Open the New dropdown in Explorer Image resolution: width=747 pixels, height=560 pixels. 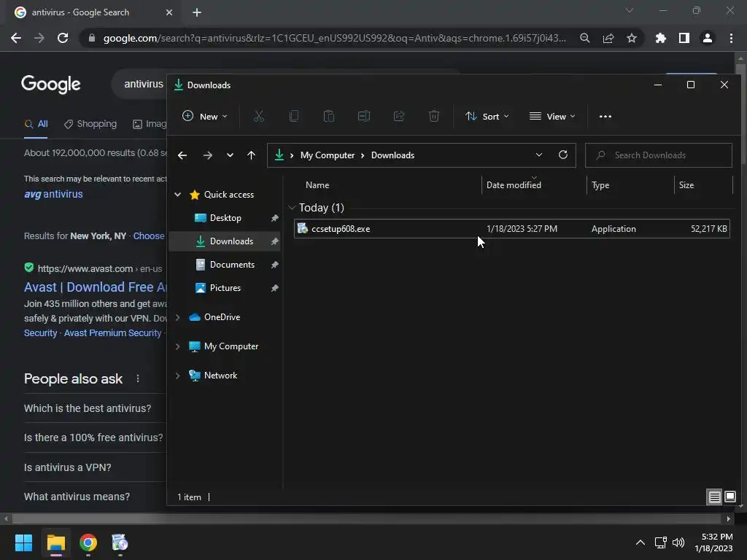[205, 116]
